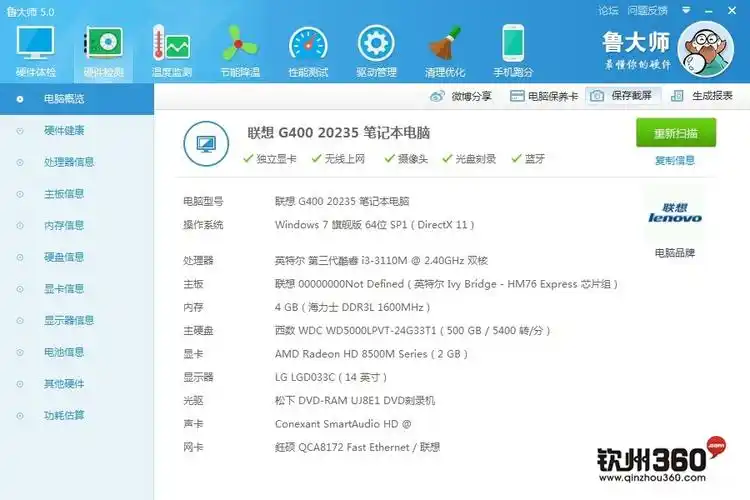Click the 电脑型号 row label
The height and width of the screenshot is (500, 750).
click(x=203, y=201)
